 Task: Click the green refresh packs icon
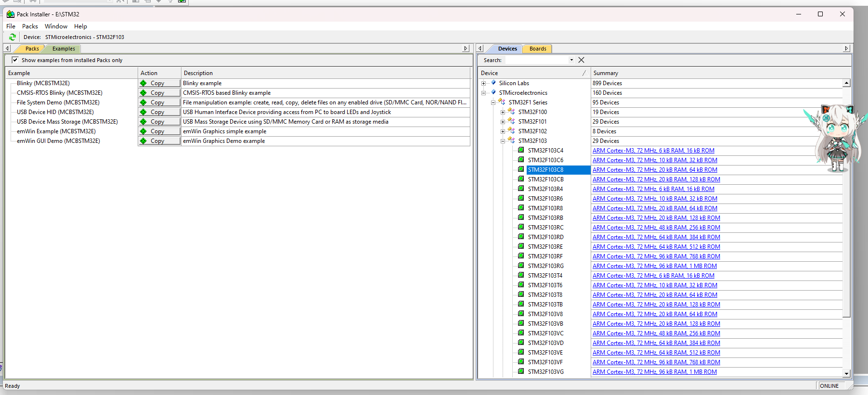(x=13, y=37)
